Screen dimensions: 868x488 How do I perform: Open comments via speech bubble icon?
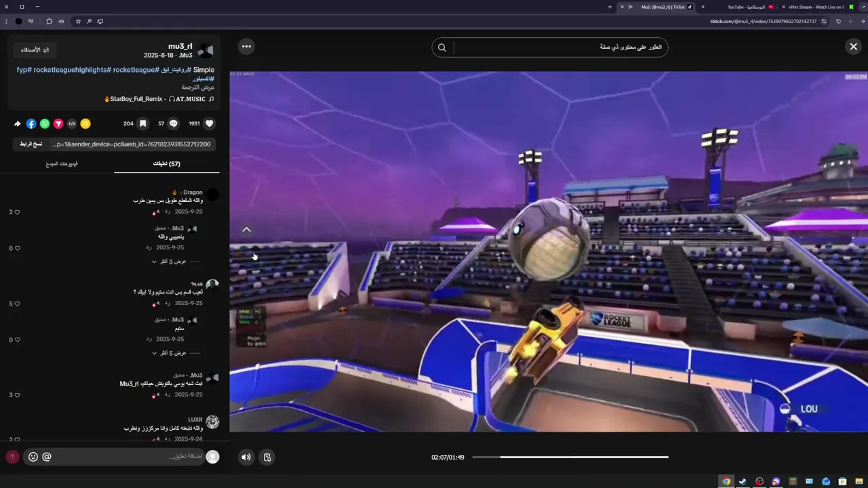click(173, 123)
